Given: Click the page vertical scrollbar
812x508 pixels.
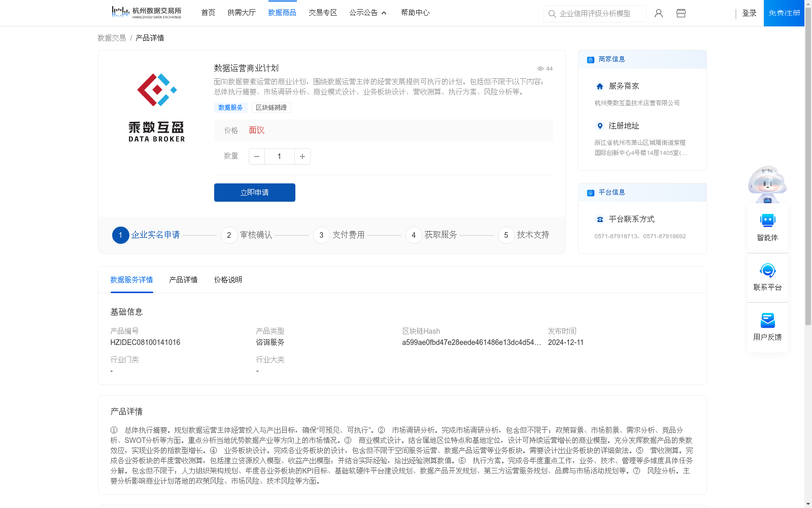Looking at the screenshot, I should [808, 165].
